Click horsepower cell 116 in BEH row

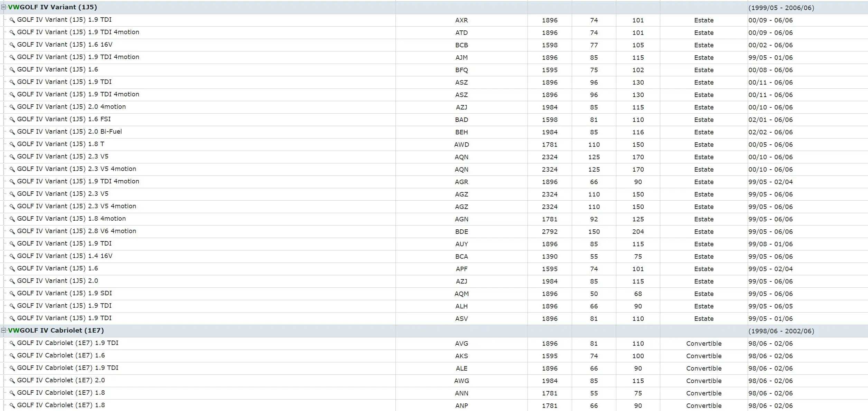tap(638, 132)
